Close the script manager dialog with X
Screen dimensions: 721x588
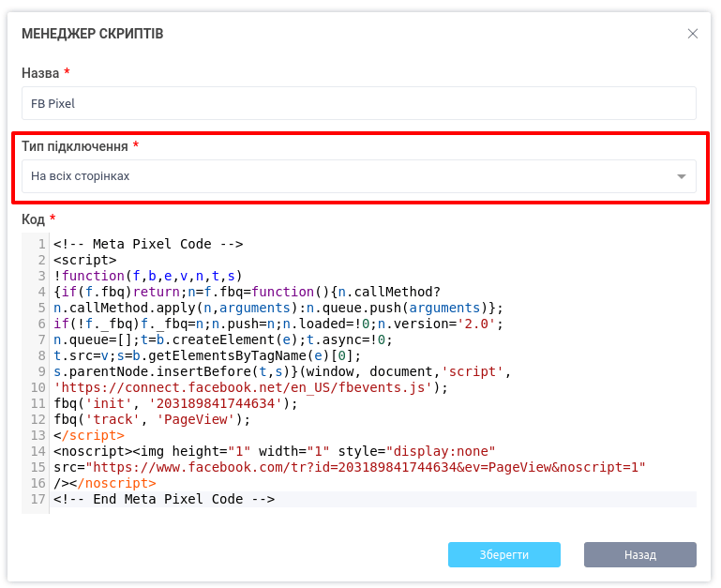tap(693, 34)
